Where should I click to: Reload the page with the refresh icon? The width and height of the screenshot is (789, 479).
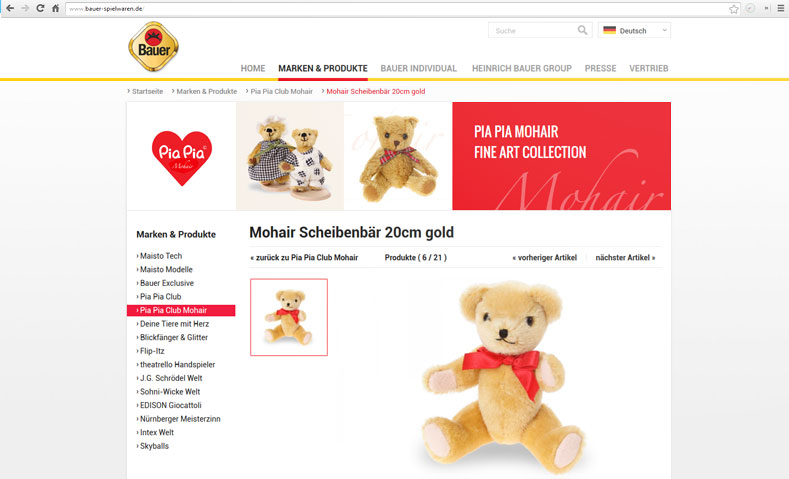pos(40,9)
